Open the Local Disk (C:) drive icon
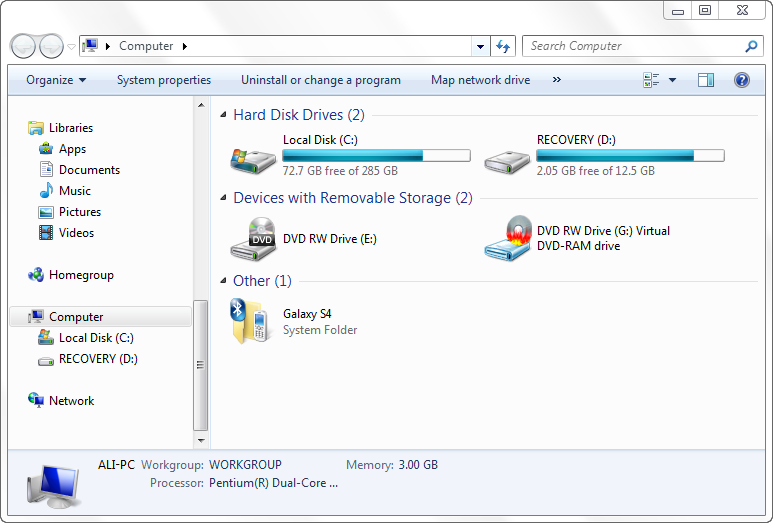 253,160
